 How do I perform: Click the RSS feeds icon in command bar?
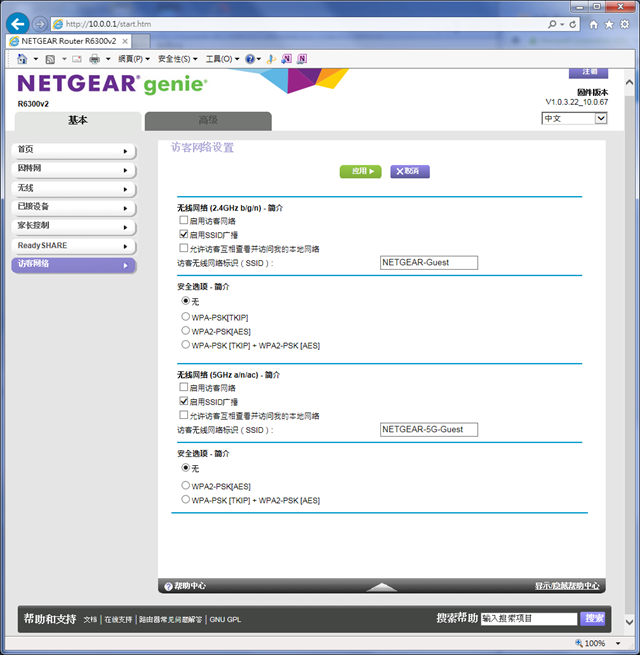click(50, 59)
